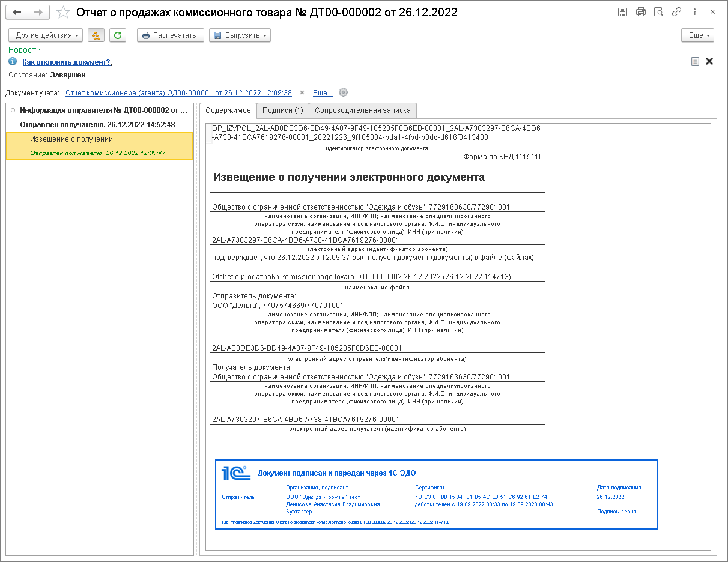Click ООО "Дельта", 7707574669/770701001 text
The width and height of the screenshot is (728, 562).
click(278, 306)
